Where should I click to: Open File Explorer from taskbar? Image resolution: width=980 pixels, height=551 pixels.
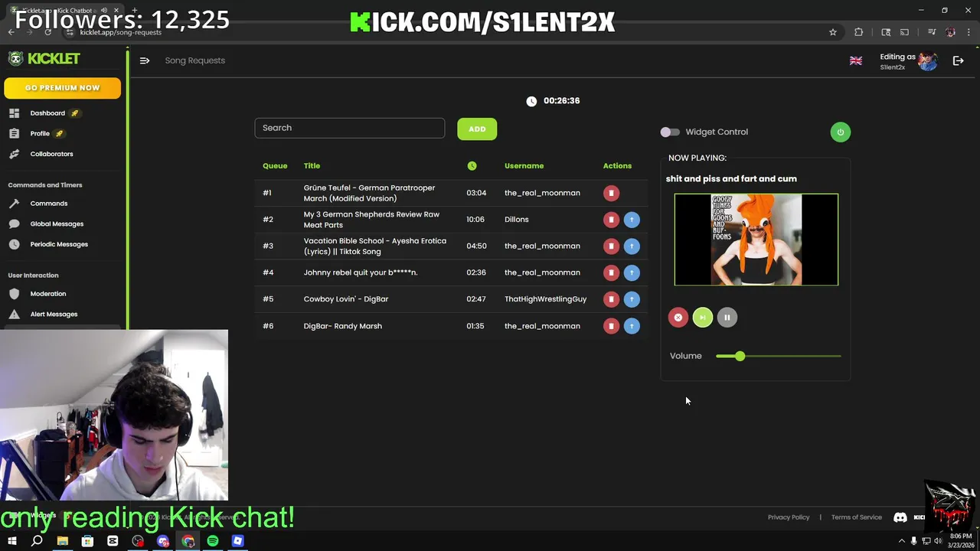(63, 541)
